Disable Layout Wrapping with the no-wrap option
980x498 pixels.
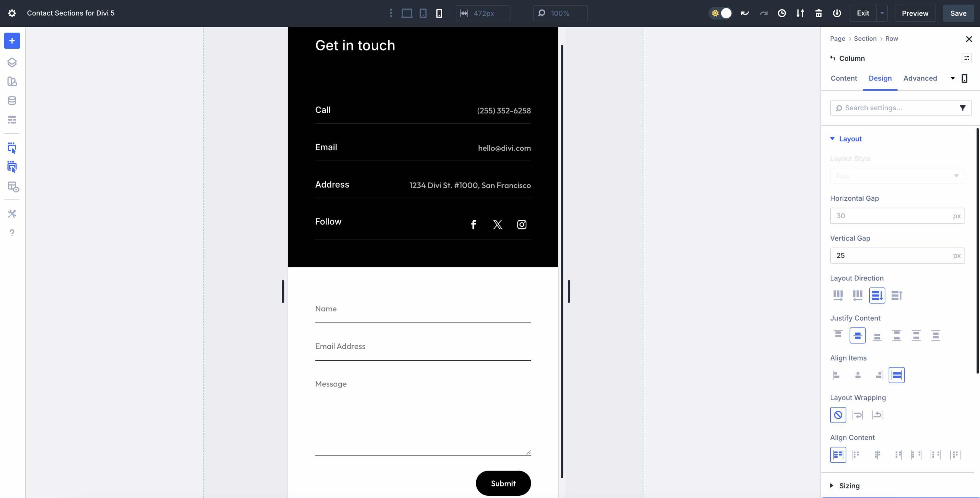click(x=838, y=415)
